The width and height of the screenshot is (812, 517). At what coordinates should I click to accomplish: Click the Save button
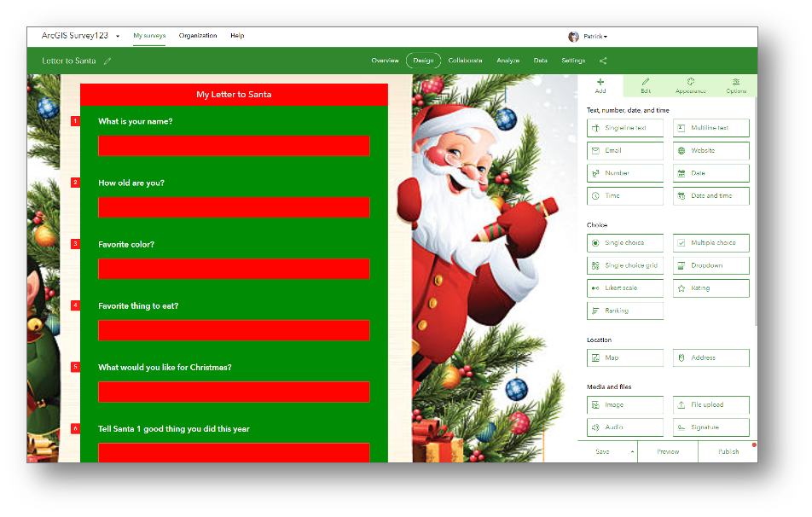[x=602, y=451]
